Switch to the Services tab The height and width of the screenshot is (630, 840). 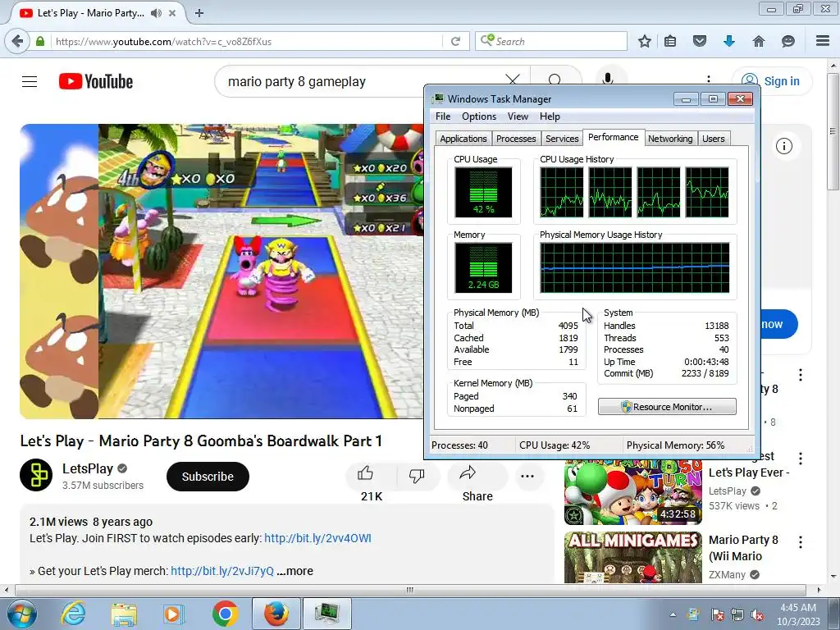pyautogui.click(x=562, y=139)
